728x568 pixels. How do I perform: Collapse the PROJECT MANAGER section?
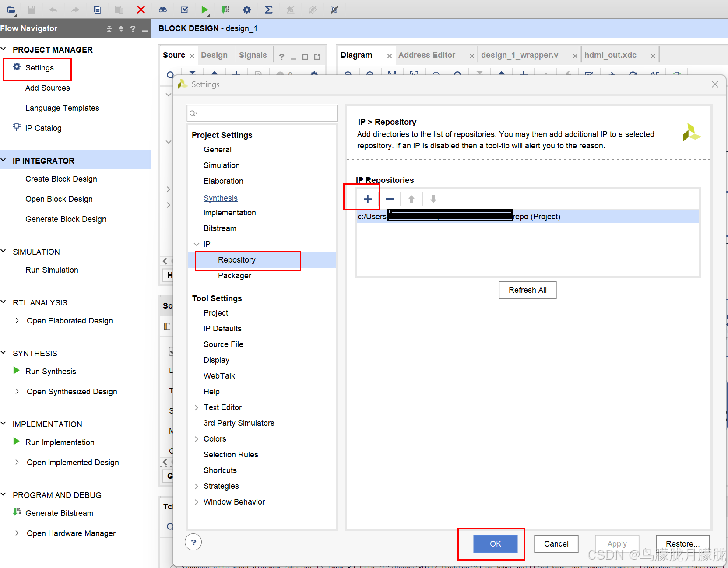coord(4,49)
